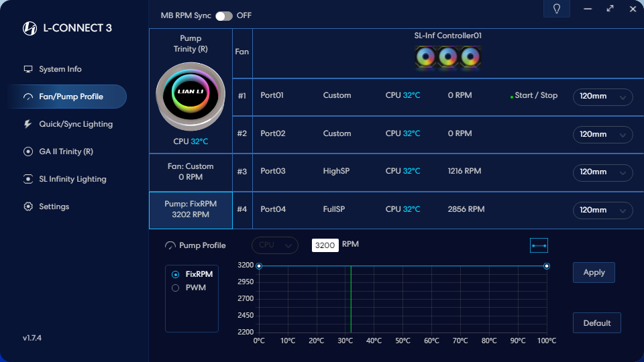
Task: Click Port02 Custom profile label
Action: tap(337, 133)
